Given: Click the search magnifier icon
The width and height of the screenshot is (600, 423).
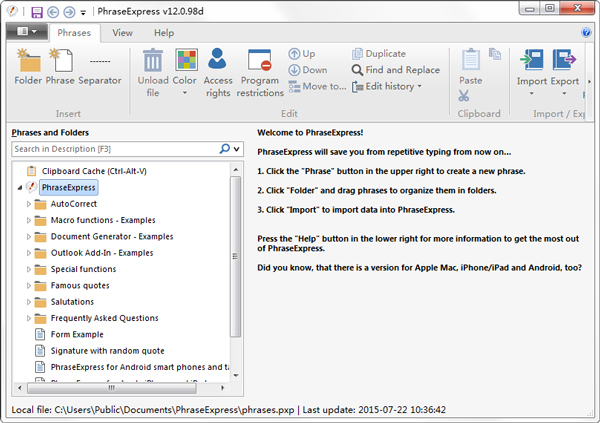Looking at the screenshot, I should pos(225,149).
